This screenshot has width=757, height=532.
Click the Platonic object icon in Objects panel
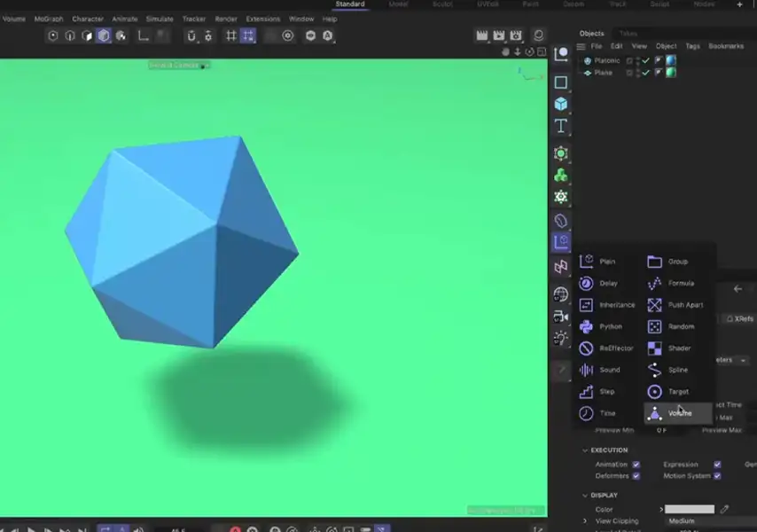[x=588, y=60]
